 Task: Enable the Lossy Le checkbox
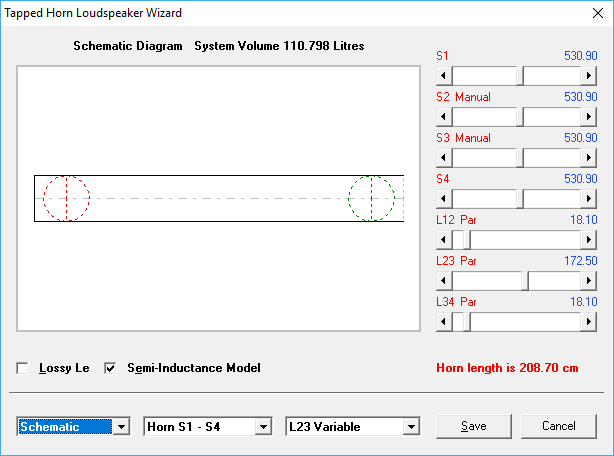point(23,368)
